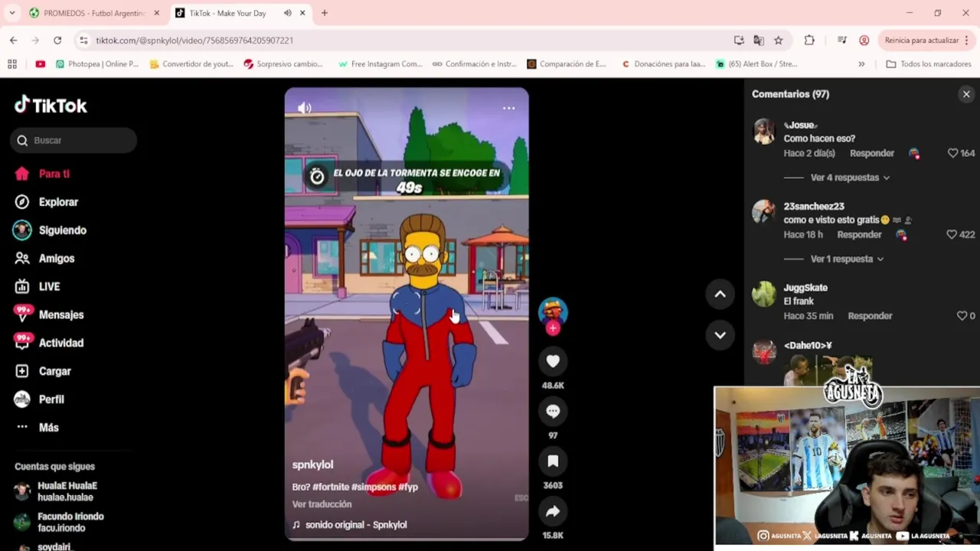
Task: Mute the TikTok tab audio icon
Action: (x=288, y=13)
